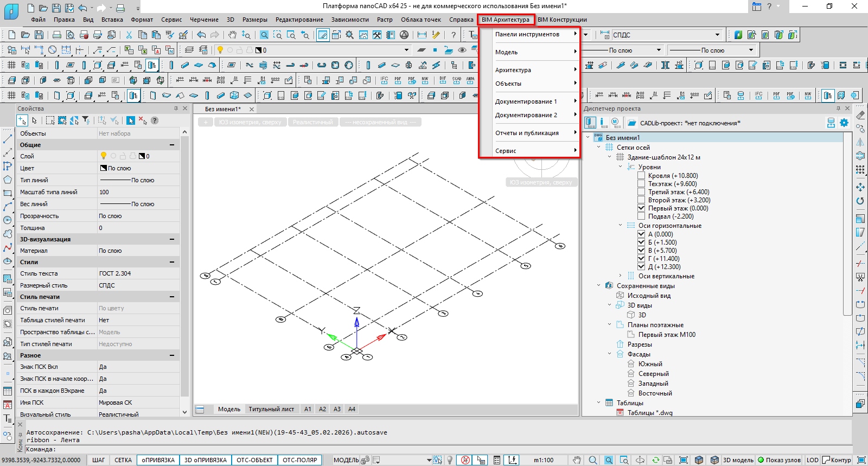Open the Print icon in the toolbar
The image size is (868, 466).
point(57,35)
